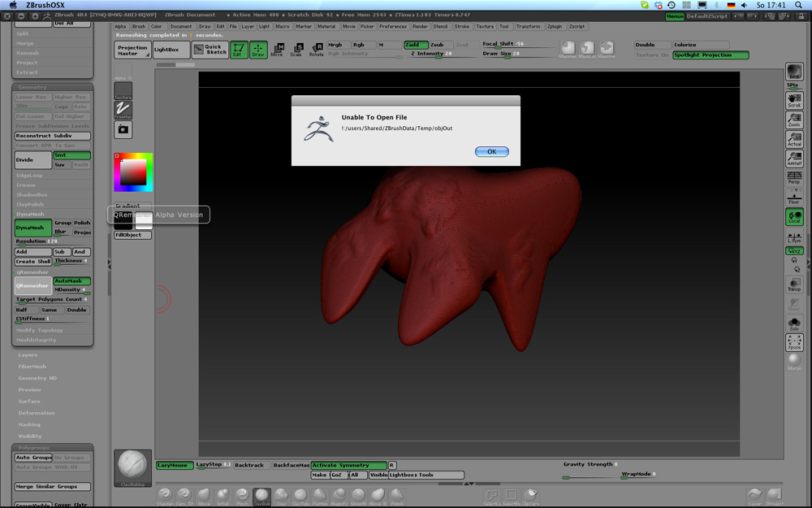
Task: Expand the Geometry HD subpalette
Action: tap(37, 378)
